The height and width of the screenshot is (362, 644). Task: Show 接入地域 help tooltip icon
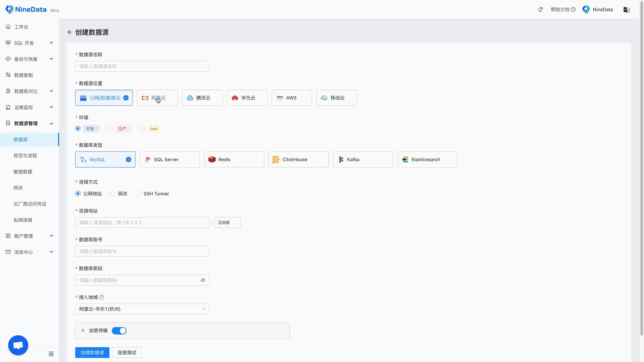pyautogui.click(x=101, y=297)
